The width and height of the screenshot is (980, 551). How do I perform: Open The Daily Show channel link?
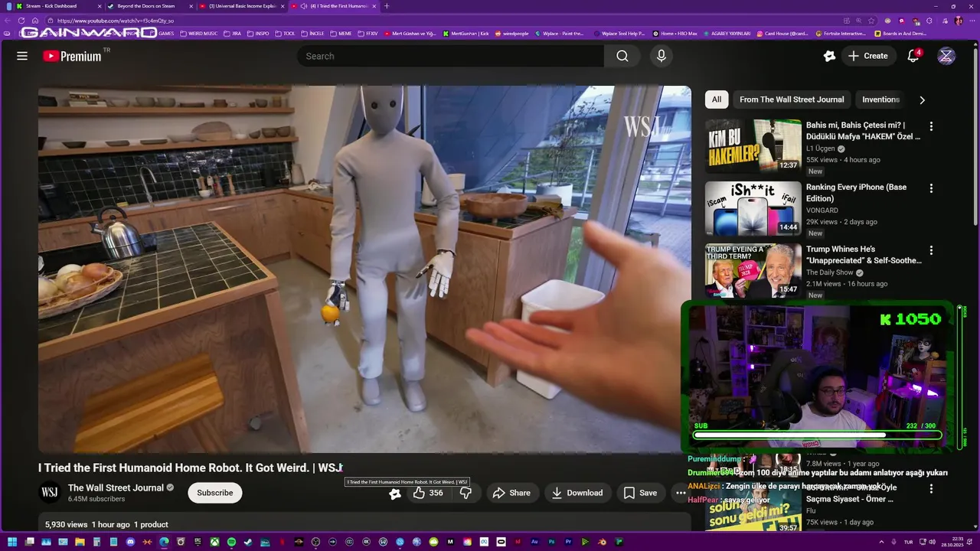pyautogui.click(x=830, y=272)
